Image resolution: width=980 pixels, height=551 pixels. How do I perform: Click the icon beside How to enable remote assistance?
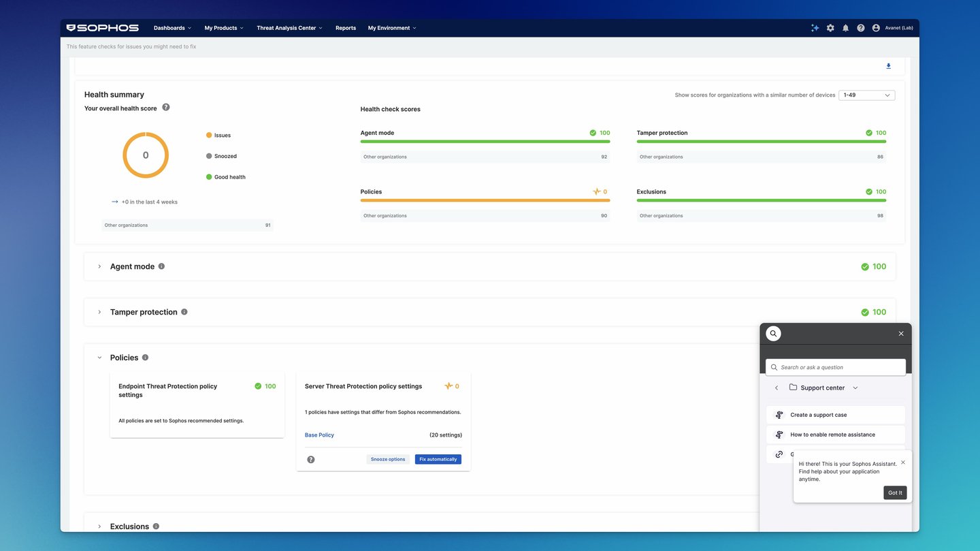[x=779, y=435]
